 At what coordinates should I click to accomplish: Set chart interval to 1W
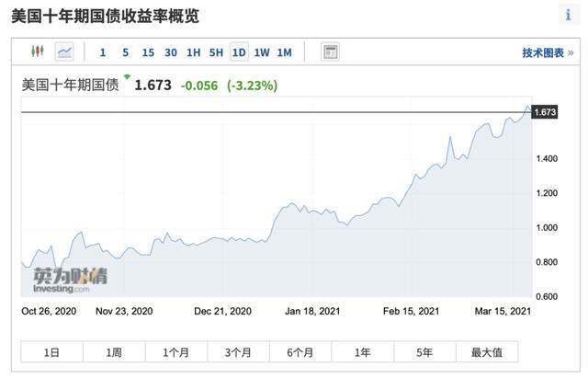(x=262, y=53)
